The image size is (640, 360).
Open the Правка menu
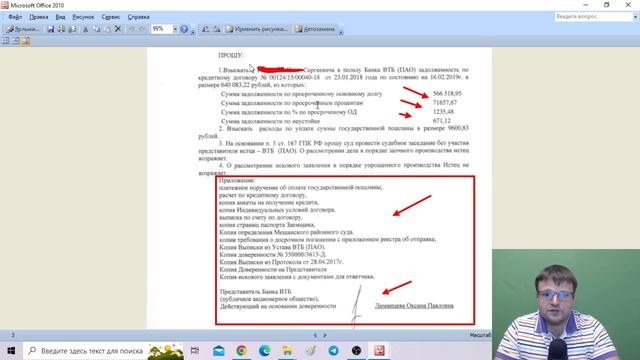(x=38, y=17)
